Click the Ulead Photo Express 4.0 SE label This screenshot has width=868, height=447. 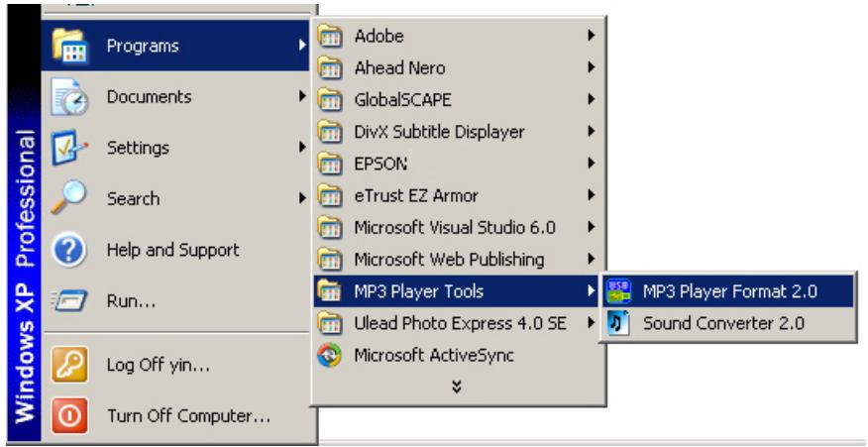[x=460, y=323]
